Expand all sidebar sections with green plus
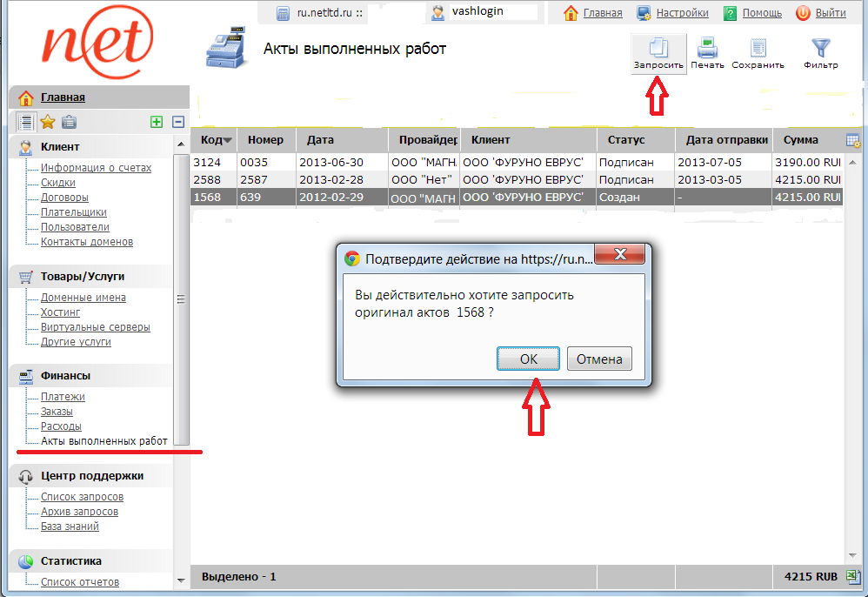Image resolution: width=868 pixels, height=597 pixels. pyautogui.click(x=157, y=123)
